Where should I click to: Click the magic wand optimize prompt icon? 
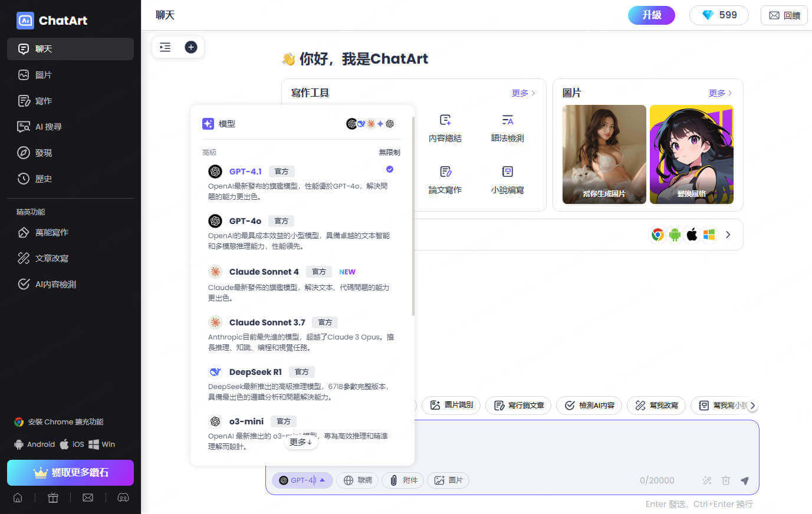(707, 480)
